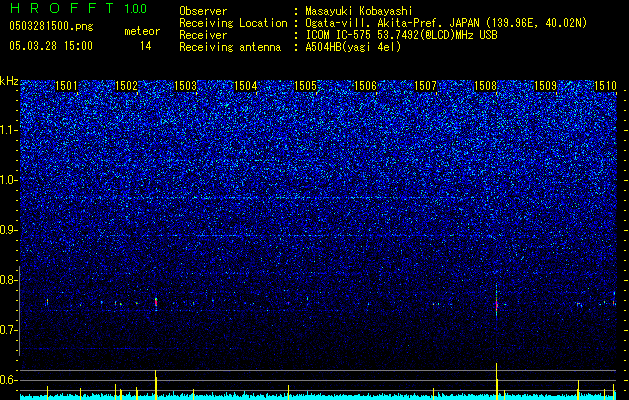Click the 1506 time marker
Viewport: 629px width, 400px height.
(365, 86)
